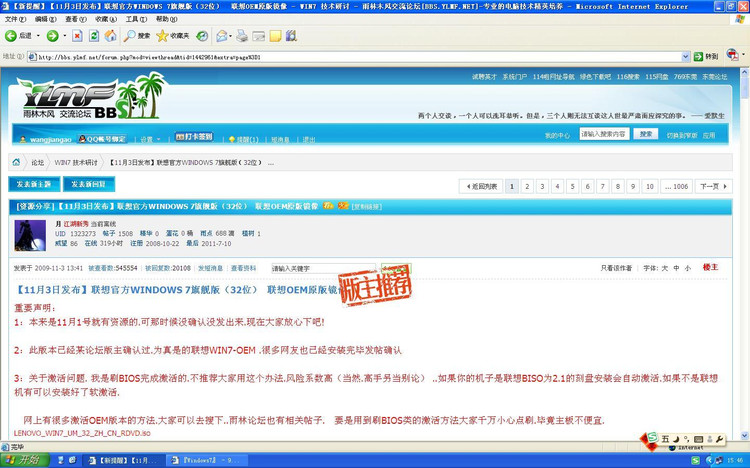Click the wangjiangao username link

(x=50, y=140)
